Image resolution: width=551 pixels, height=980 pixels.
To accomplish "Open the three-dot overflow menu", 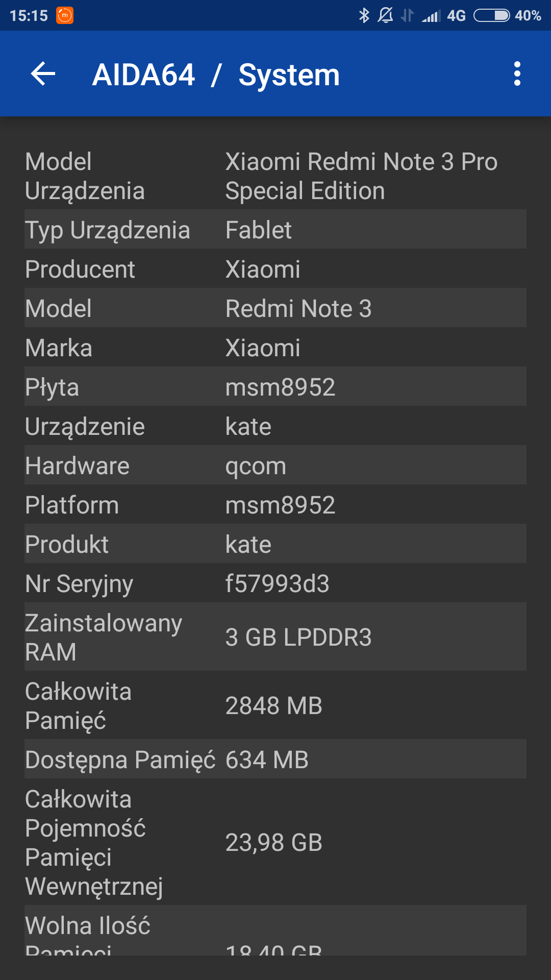I will tap(517, 74).
